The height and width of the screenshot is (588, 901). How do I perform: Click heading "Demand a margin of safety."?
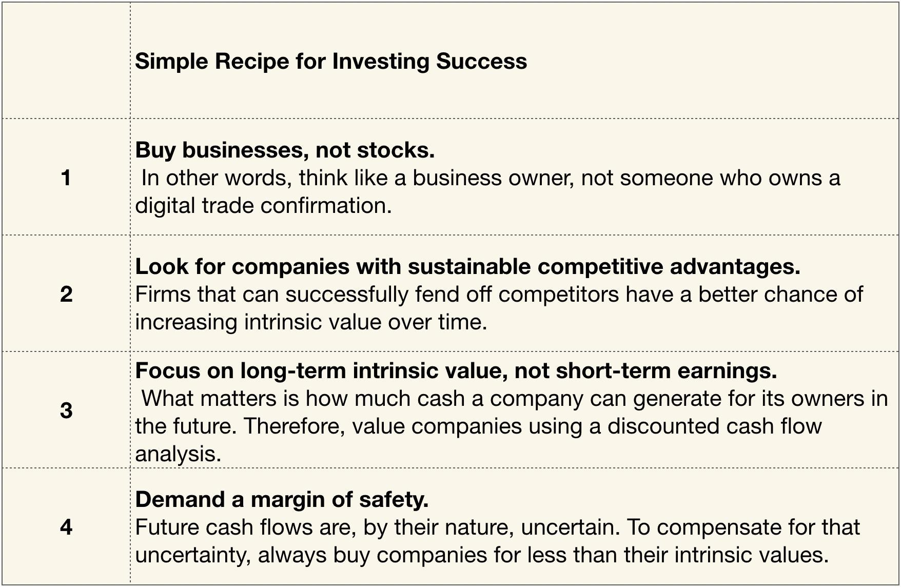[282, 499]
